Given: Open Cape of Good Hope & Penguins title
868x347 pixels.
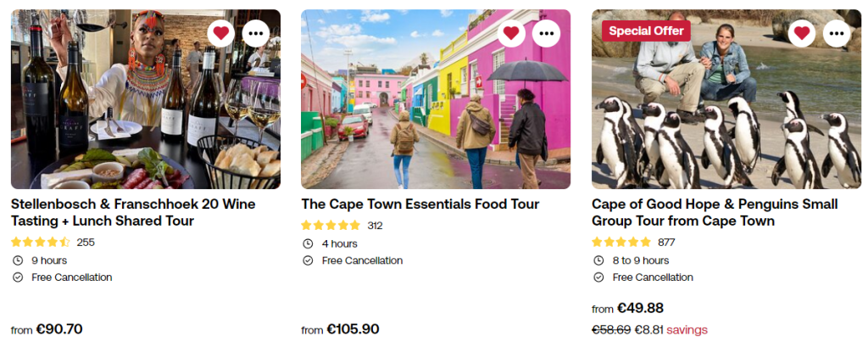Looking at the screenshot, I should point(715,212).
